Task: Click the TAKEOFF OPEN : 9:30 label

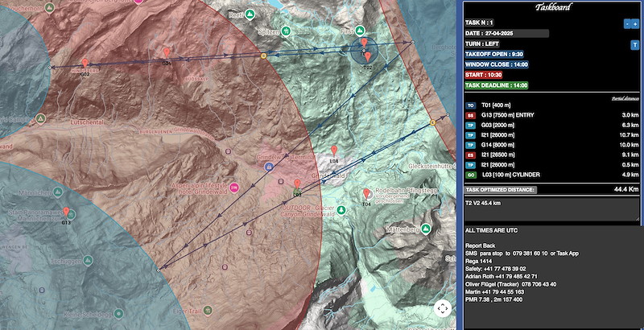Action: 494,54
